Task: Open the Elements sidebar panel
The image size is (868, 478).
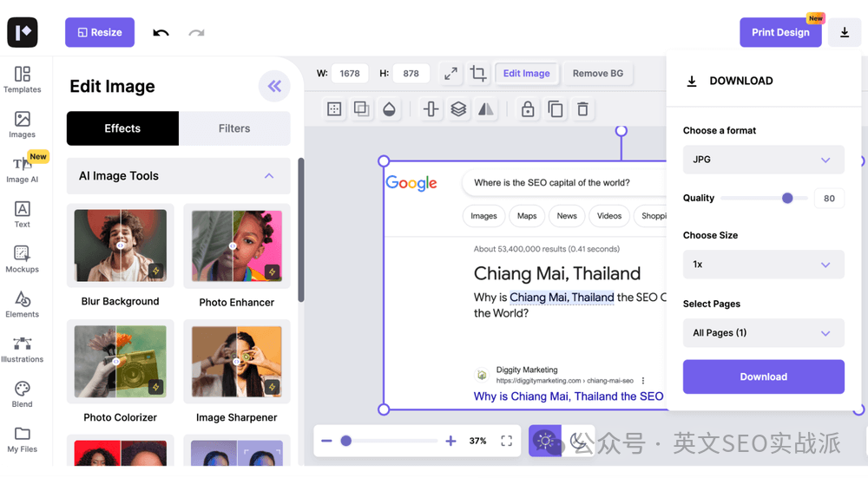Action: pos(23,304)
